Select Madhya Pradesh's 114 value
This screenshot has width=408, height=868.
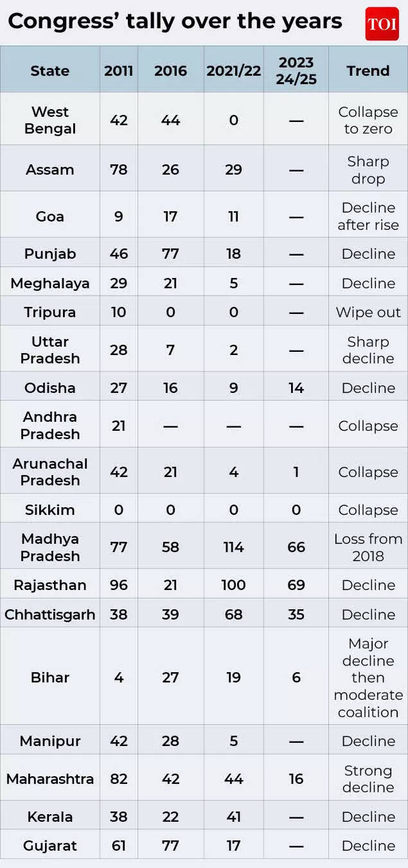point(234,547)
